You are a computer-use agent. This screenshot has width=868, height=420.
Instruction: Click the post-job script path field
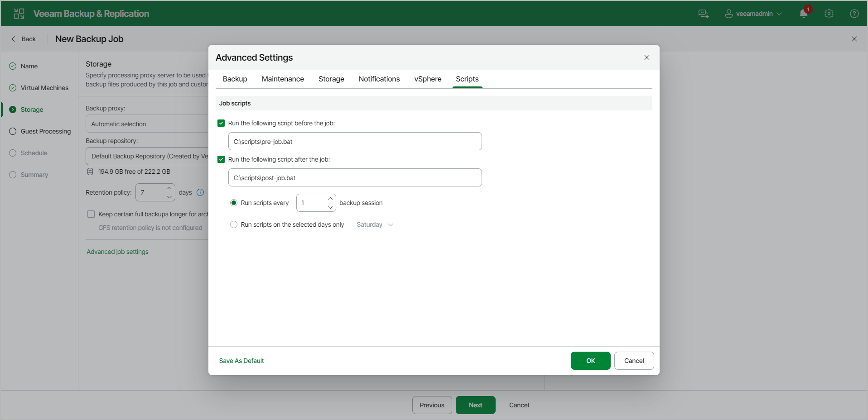355,177
